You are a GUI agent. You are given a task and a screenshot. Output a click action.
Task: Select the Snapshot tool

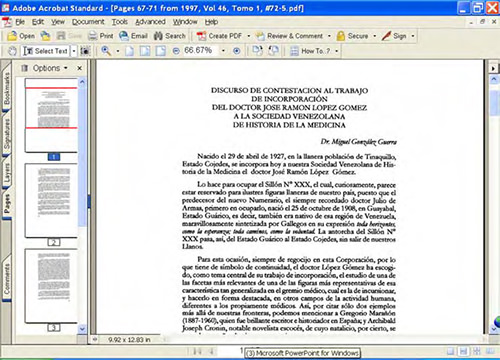click(85, 51)
